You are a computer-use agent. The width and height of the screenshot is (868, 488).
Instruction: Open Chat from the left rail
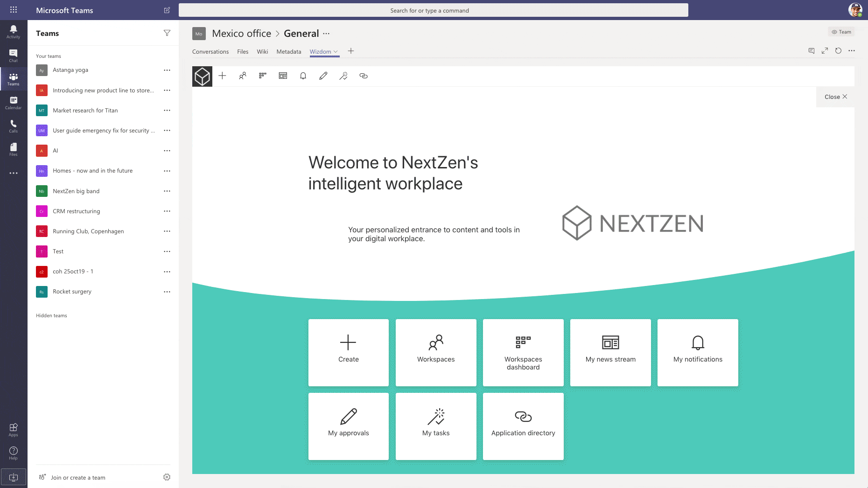pos(13,56)
